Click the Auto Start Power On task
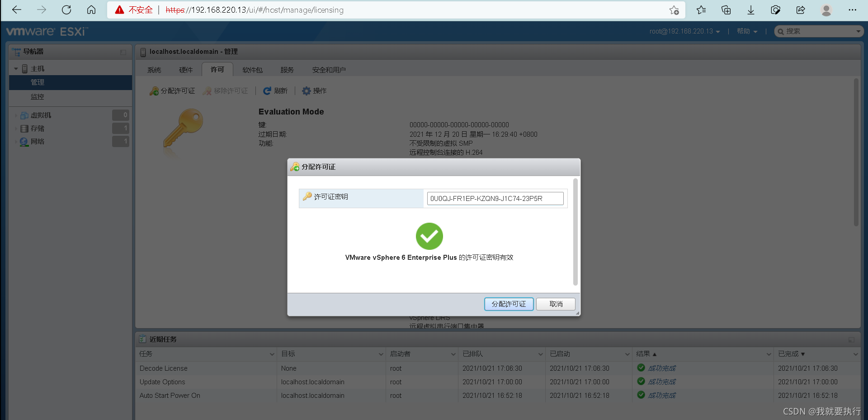The width and height of the screenshot is (868, 420). 170,396
